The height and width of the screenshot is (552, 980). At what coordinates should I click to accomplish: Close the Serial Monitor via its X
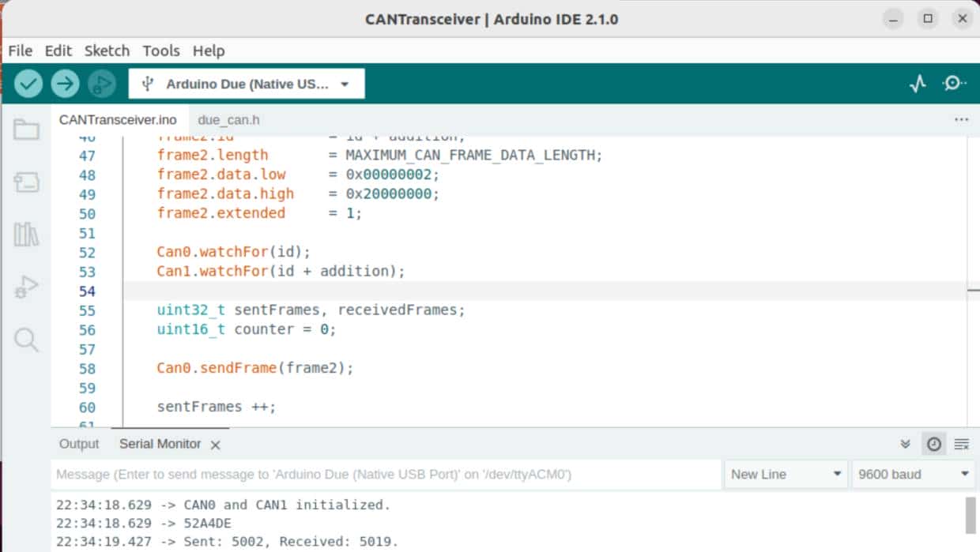(x=216, y=444)
